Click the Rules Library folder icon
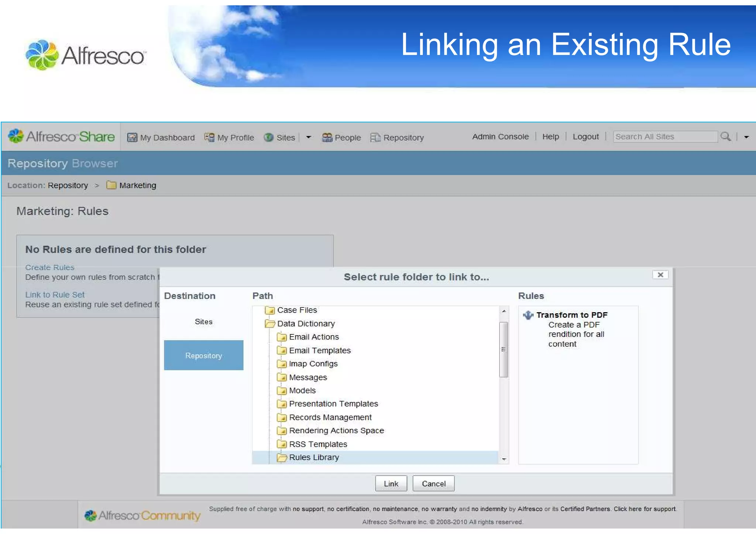 [282, 458]
